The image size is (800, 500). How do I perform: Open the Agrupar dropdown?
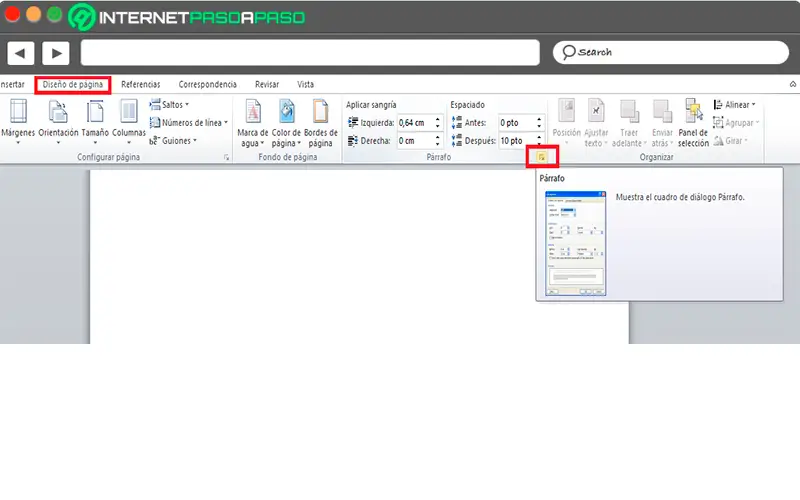click(x=736, y=122)
